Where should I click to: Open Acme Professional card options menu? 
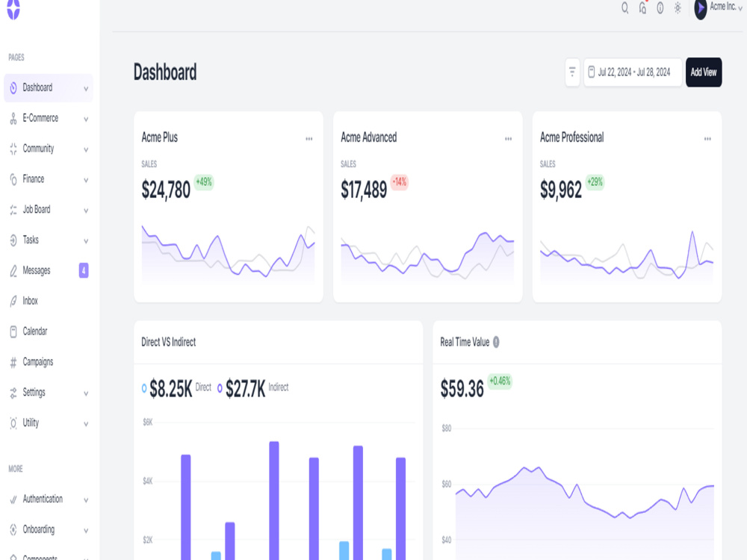(707, 139)
